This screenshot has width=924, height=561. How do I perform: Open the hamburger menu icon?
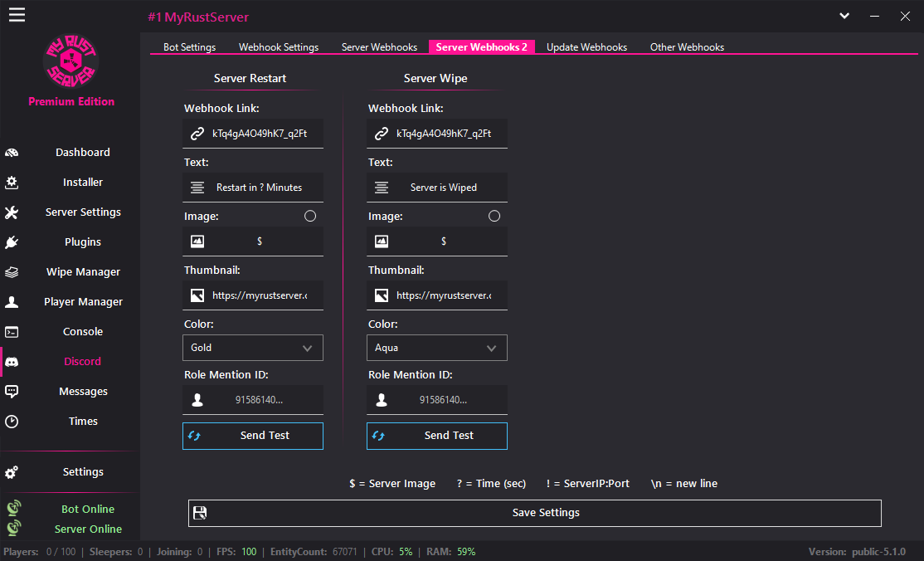point(17,15)
